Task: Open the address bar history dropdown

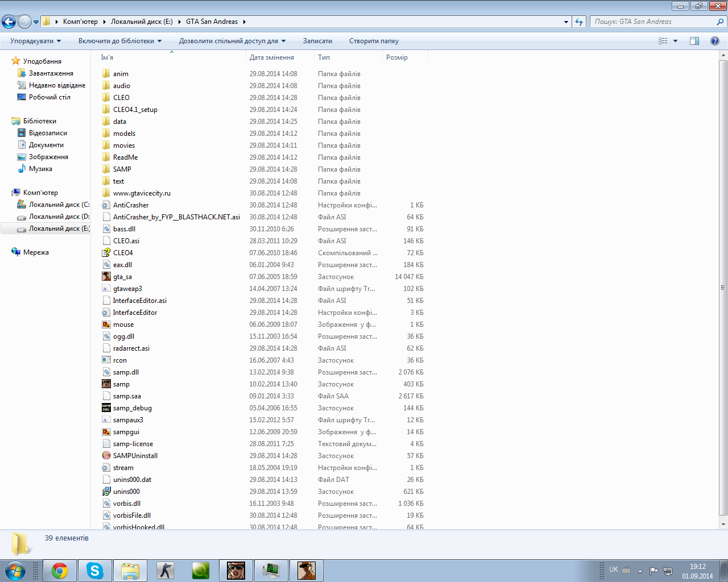Action: click(x=566, y=22)
